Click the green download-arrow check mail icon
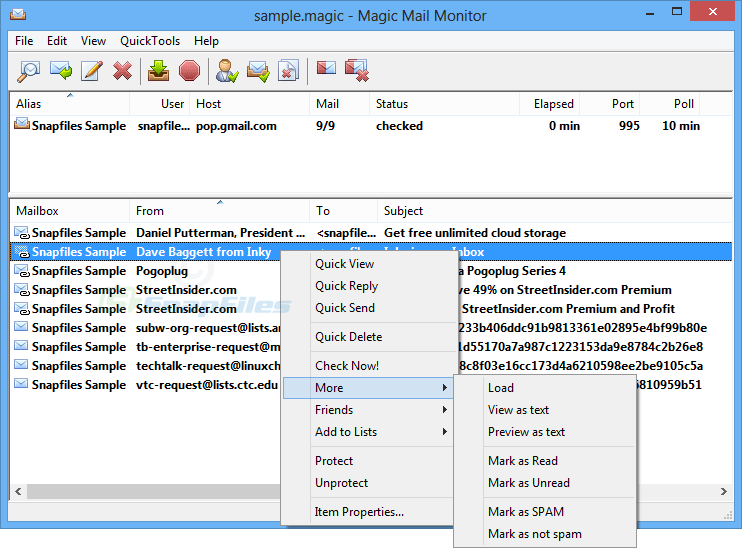 click(159, 71)
